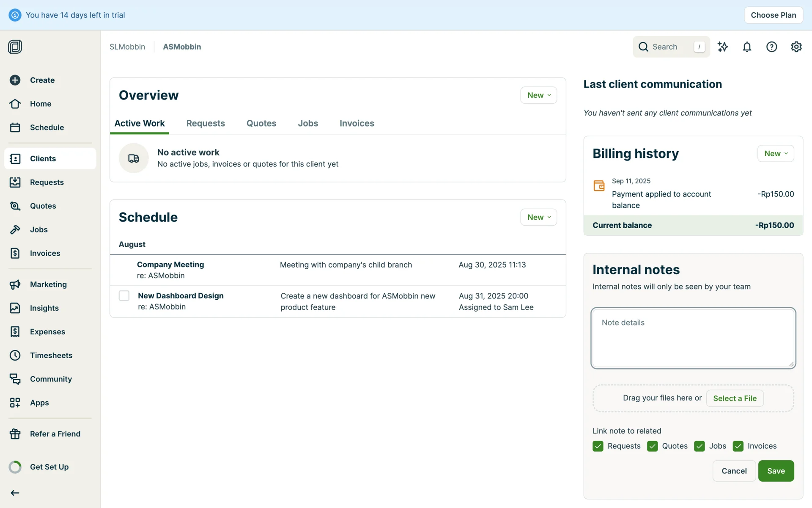
Task: Uncheck the Requests link checkbox
Action: 598,446
